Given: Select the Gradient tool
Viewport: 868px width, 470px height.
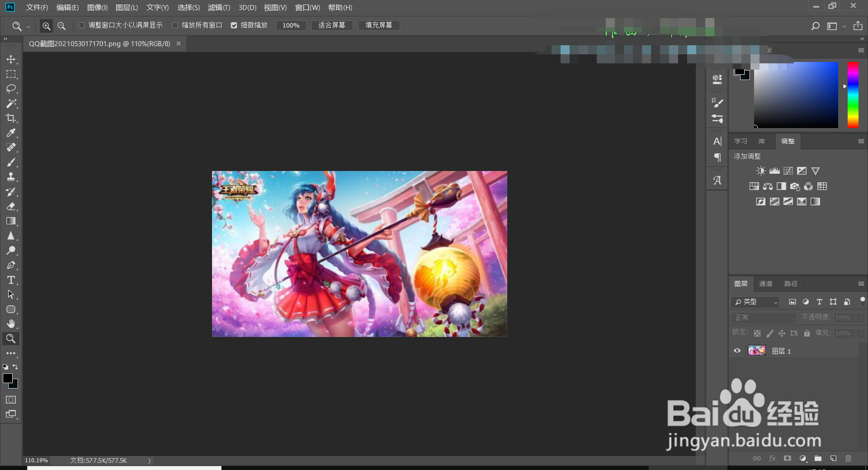Looking at the screenshot, I should (x=11, y=221).
